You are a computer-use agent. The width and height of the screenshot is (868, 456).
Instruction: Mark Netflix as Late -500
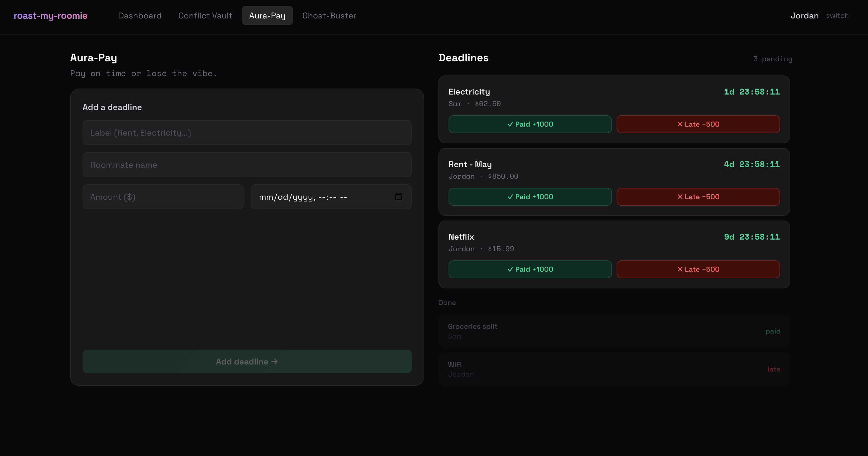(698, 269)
